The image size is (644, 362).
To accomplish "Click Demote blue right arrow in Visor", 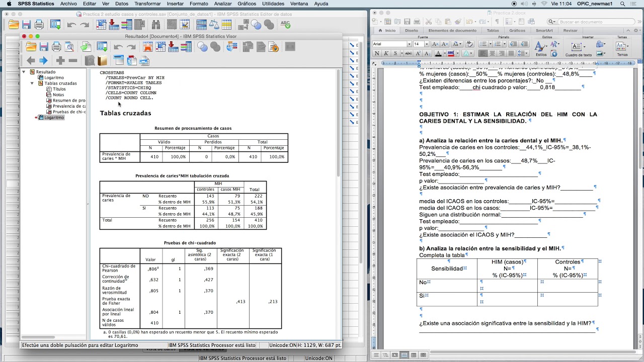I will click(x=43, y=61).
